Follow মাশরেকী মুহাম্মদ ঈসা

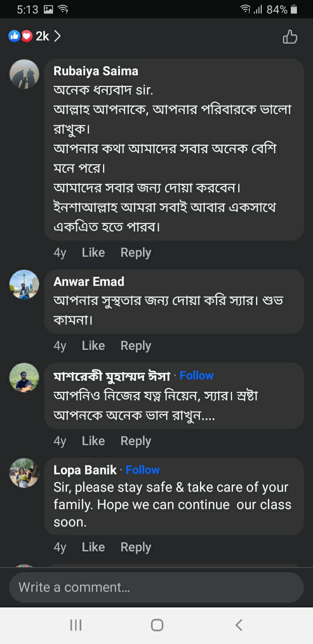[196, 376]
